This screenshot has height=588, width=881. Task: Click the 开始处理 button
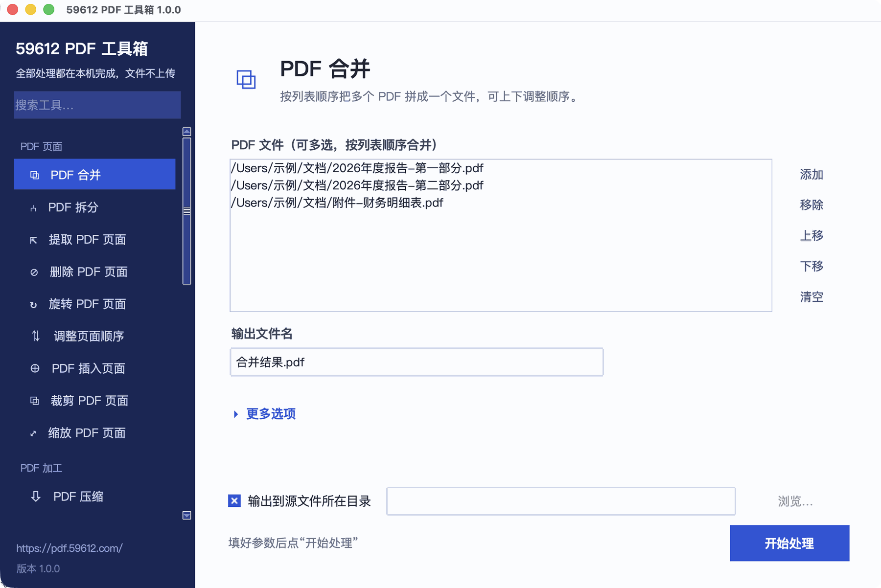pyautogui.click(x=789, y=543)
